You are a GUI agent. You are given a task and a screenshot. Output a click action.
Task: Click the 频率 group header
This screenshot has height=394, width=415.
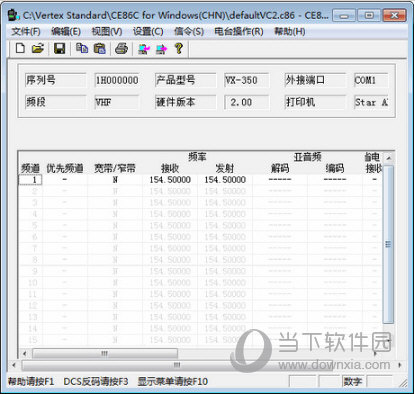[x=197, y=157]
